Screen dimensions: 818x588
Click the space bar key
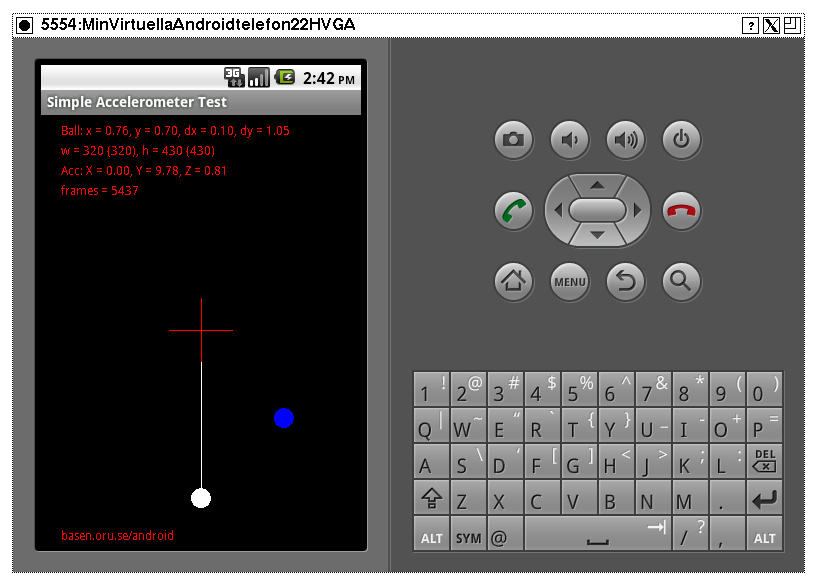(597, 533)
